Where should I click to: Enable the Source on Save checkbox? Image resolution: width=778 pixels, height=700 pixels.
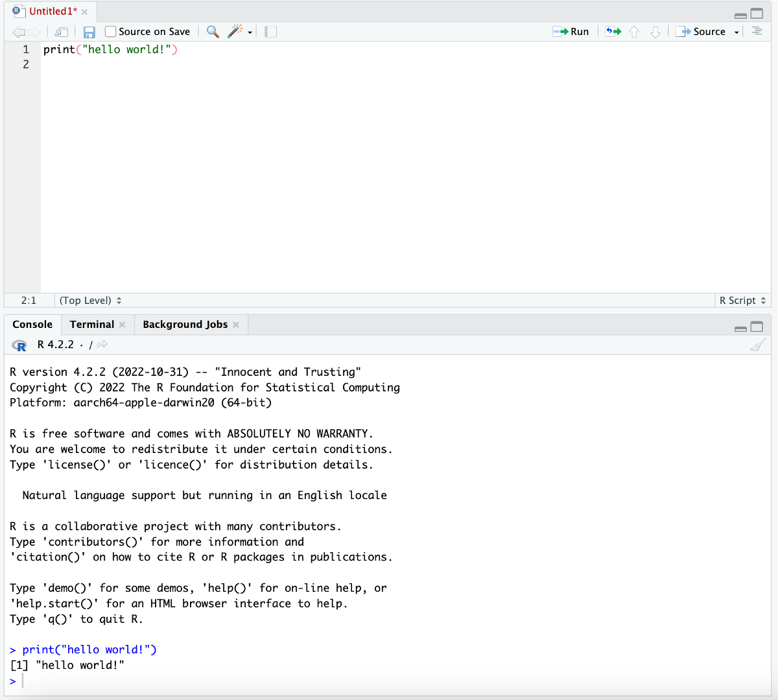click(x=111, y=31)
